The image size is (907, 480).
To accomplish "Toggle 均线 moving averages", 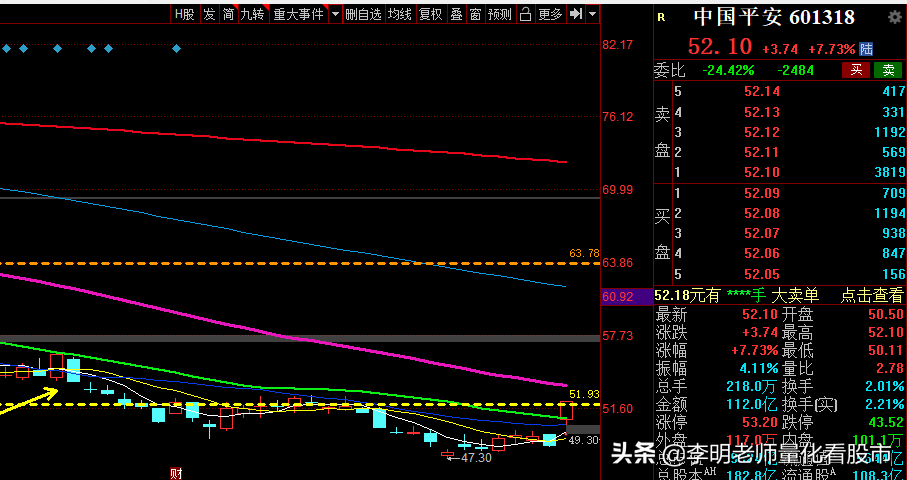I will point(400,14).
